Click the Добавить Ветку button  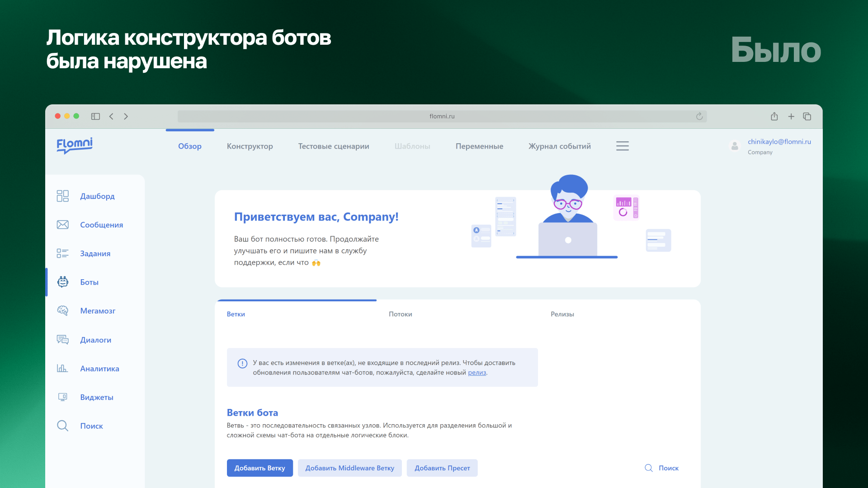tap(260, 468)
